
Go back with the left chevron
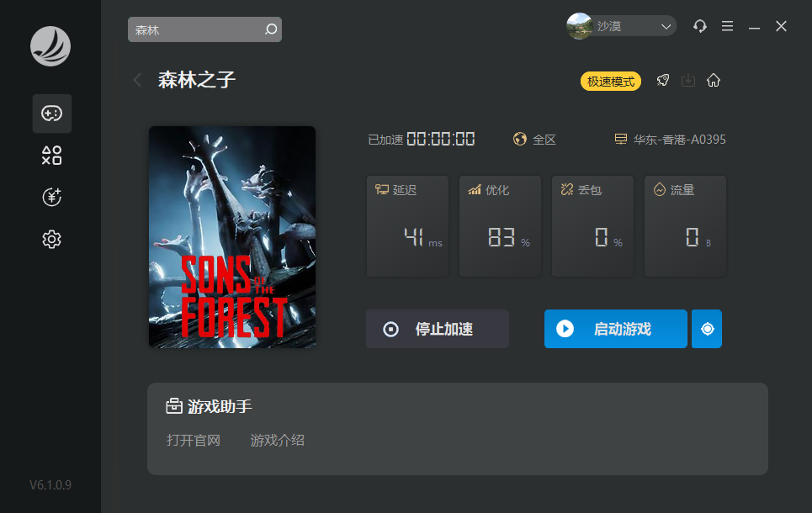tap(137, 80)
